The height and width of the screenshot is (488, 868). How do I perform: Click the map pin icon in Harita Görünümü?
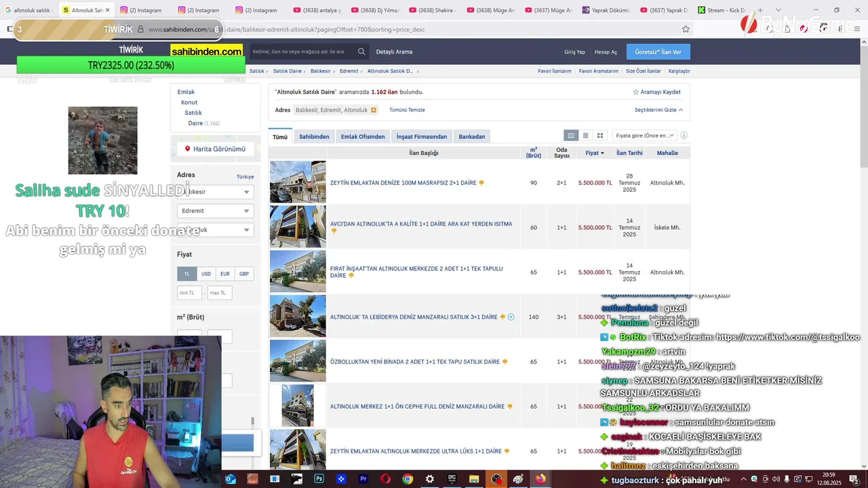(x=188, y=149)
